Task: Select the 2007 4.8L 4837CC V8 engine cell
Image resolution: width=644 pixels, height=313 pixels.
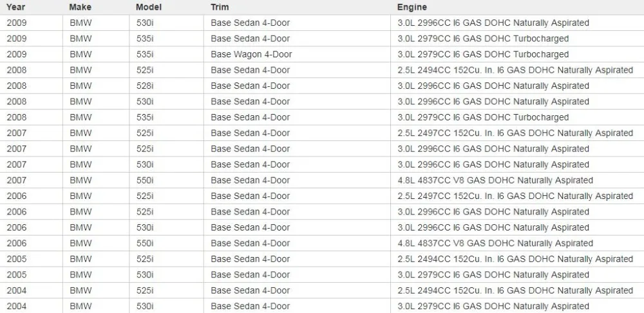Action: click(517, 180)
